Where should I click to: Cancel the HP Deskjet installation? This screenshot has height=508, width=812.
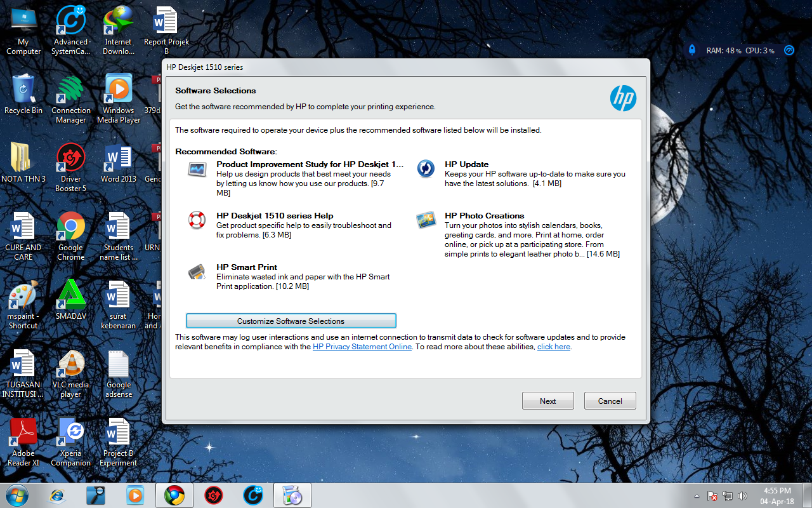[x=610, y=401]
